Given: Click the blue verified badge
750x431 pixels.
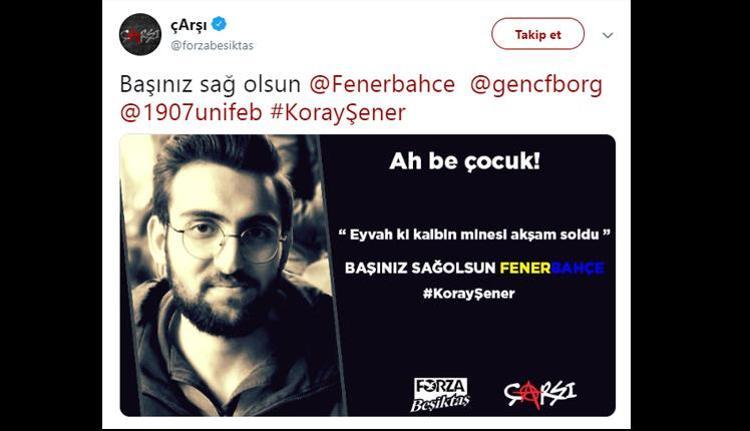Looking at the screenshot, I should coord(219,24).
